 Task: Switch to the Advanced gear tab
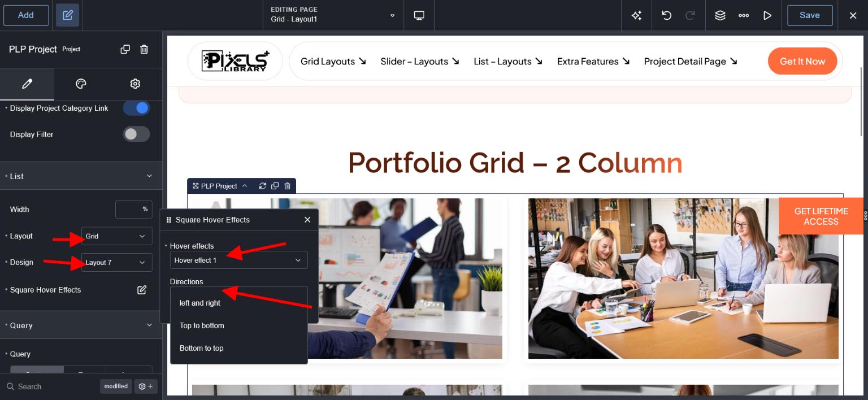point(135,84)
